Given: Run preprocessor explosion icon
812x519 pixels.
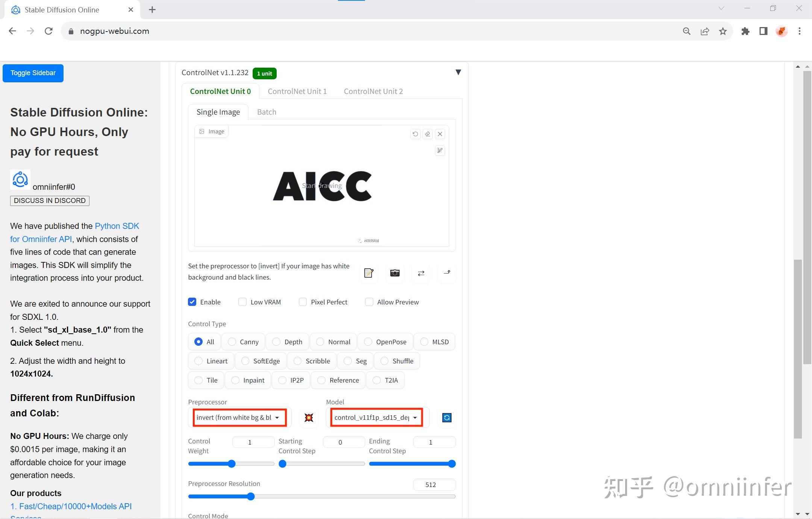Looking at the screenshot, I should (x=309, y=418).
